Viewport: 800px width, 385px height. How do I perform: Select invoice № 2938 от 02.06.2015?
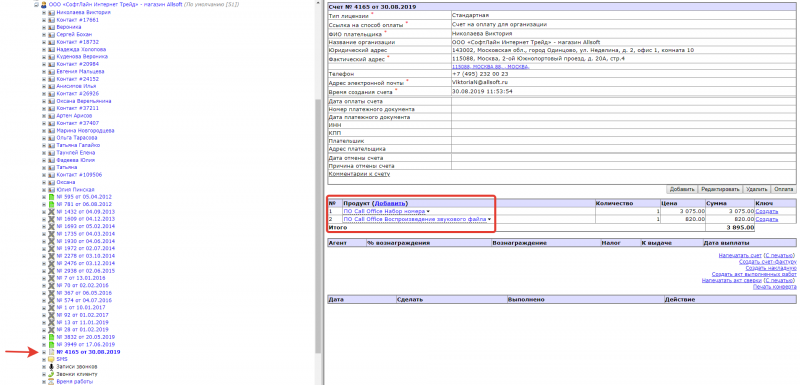pos(85,271)
